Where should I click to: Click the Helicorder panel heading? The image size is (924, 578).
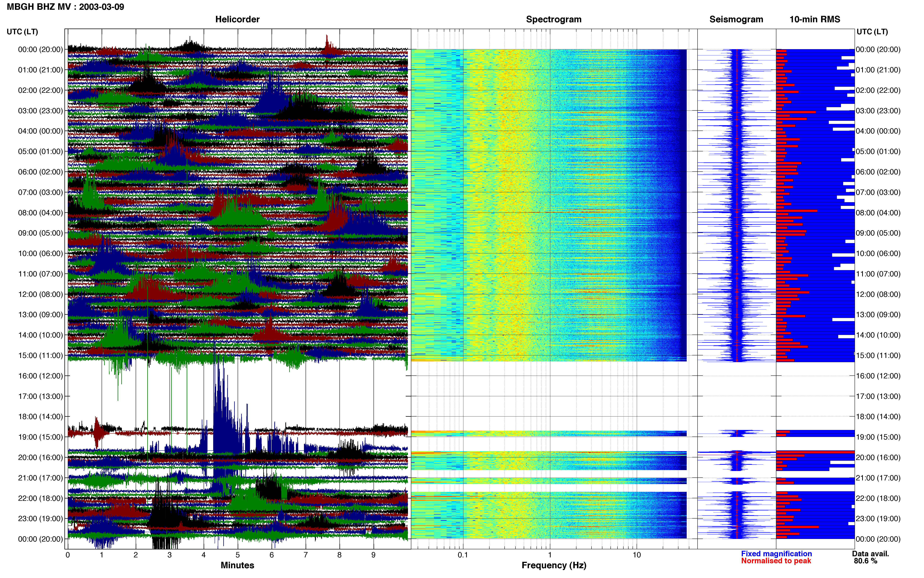pyautogui.click(x=237, y=19)
